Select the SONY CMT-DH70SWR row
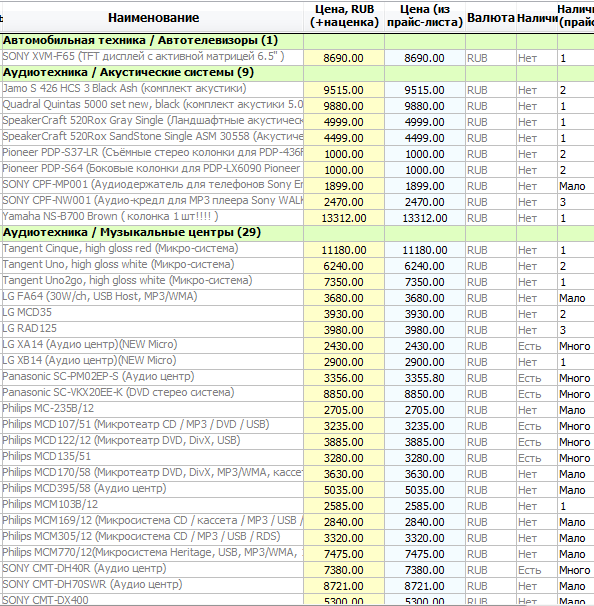This screenshot has width=594, height=606. [x=297, y=586]
